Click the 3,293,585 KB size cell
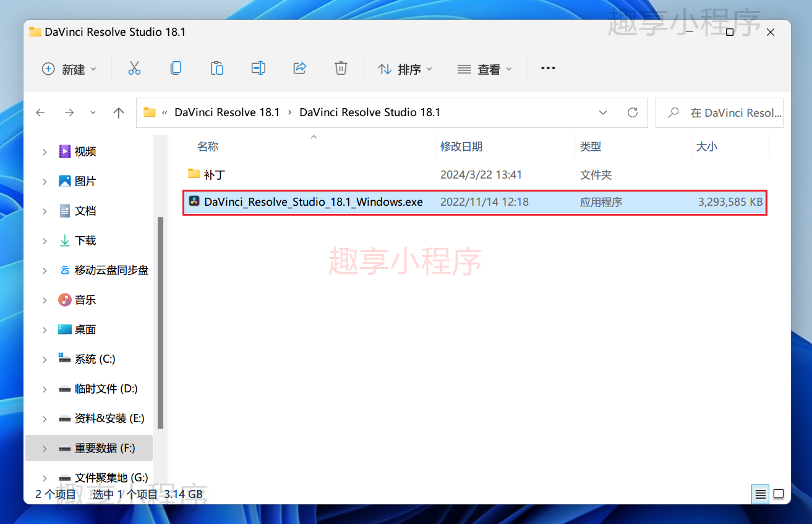Image resolution: width=812 pixels, height=524 pixels. pyautogui.click(x=730, y=202)
